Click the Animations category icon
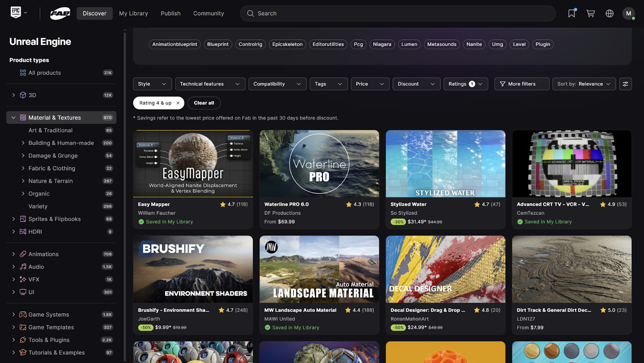 tap(23, 254)
